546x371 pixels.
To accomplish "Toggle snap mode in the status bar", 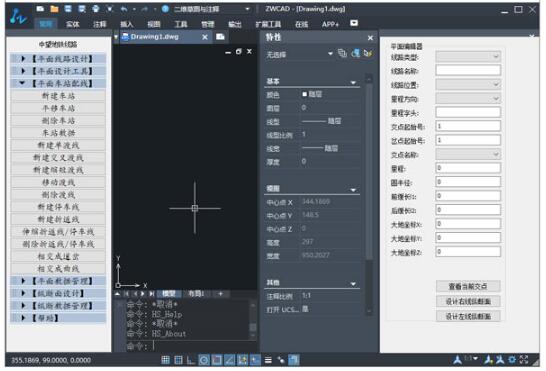I will pyautogui.click(x=165, y=360).
